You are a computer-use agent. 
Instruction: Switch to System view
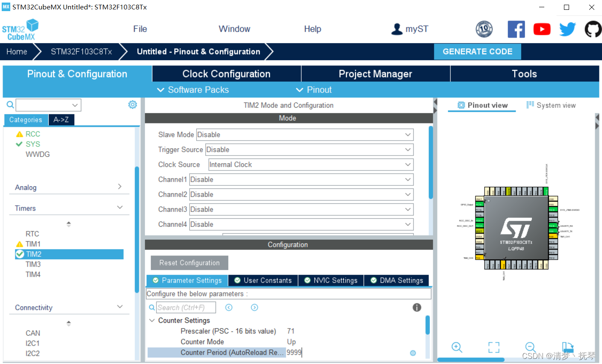point(551,105)
